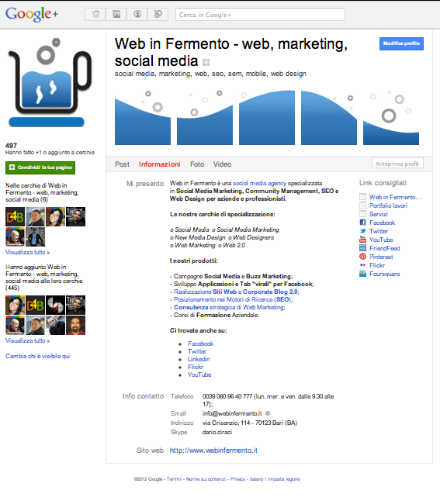Screen dimensions: 440x504
Task: Click the Web in Fermento cup profile picture
Action: click(x=49, y=83)
